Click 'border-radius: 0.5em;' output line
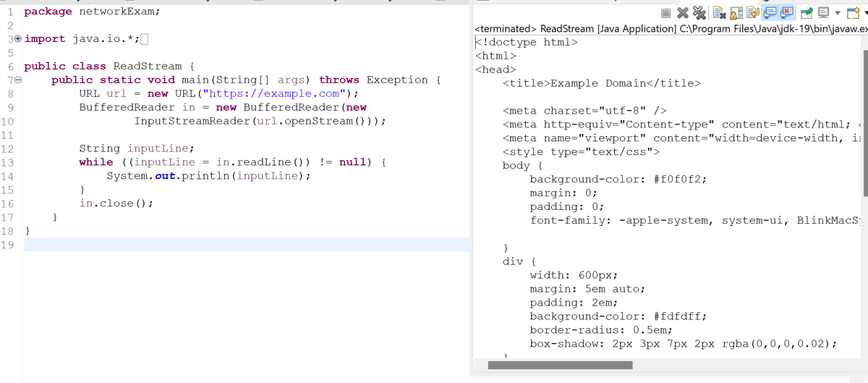 tap(603, 330)
